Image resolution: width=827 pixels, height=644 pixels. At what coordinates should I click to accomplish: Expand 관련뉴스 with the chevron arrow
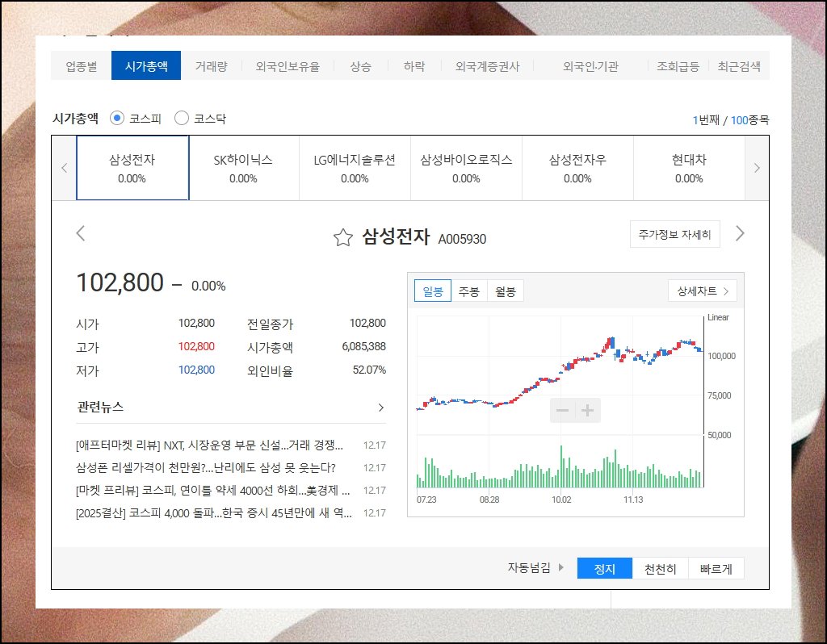click(x=381, y=408)
